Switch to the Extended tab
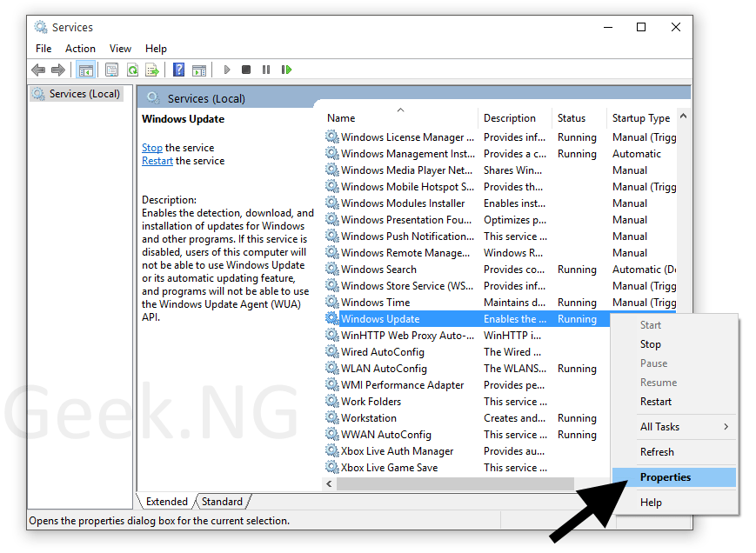 167,502
